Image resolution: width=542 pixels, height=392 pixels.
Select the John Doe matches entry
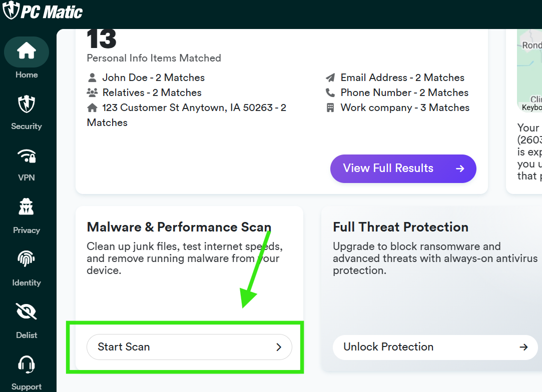[146, 77]
